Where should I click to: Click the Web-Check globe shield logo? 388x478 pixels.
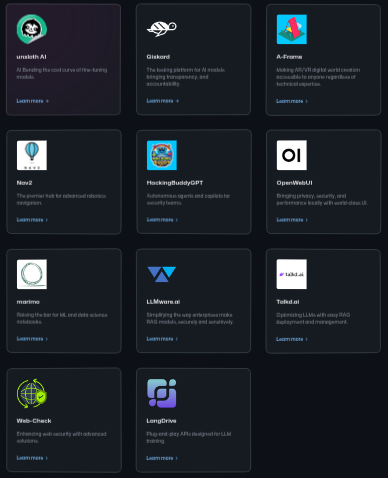click(32, 393)
